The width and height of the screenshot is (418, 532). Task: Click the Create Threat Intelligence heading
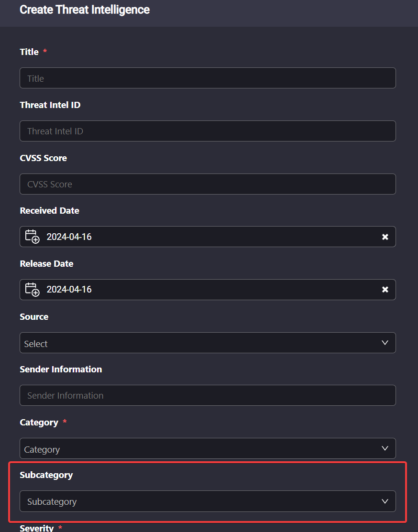click(x=85, y=10)
